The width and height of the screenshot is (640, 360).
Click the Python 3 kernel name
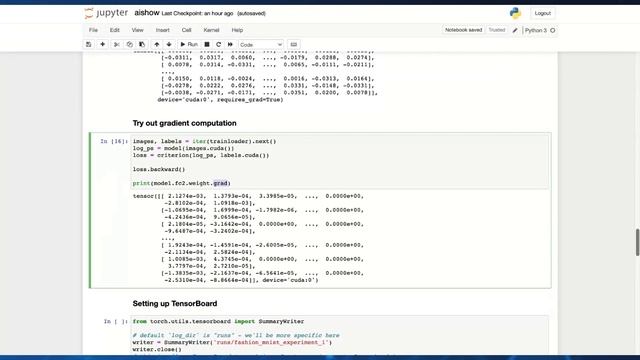pos(536,30)
